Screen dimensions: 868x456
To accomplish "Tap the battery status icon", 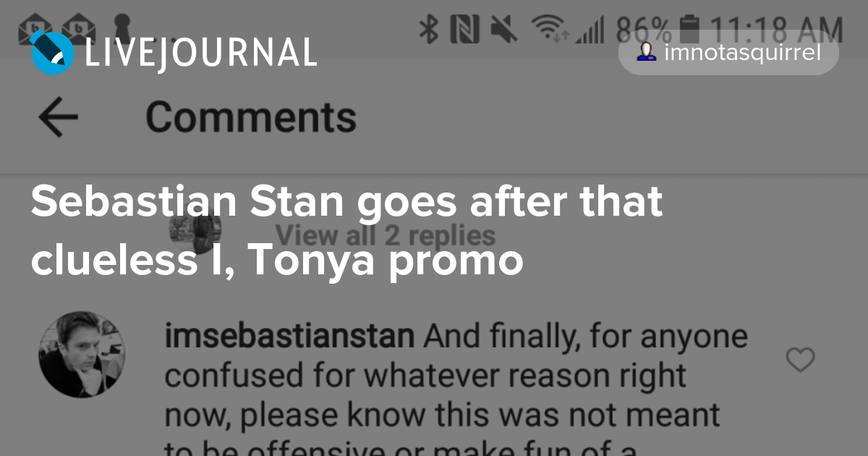I will click(x=691, y=29).
